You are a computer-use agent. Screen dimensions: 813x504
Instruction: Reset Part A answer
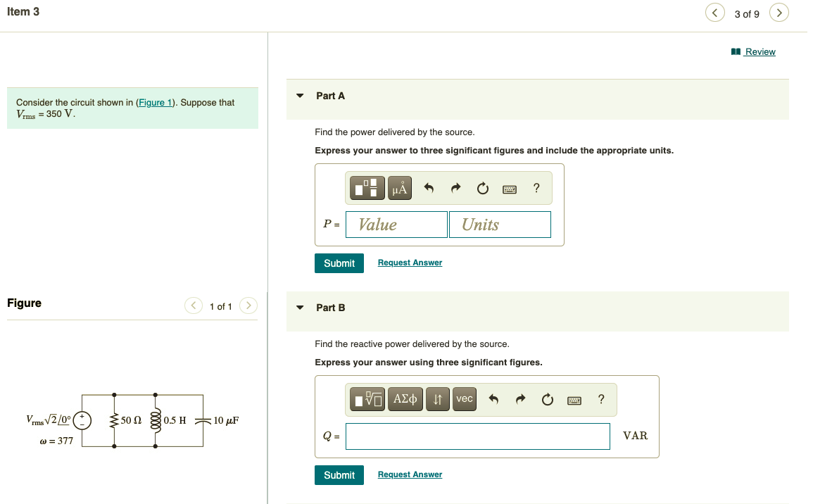483,188
